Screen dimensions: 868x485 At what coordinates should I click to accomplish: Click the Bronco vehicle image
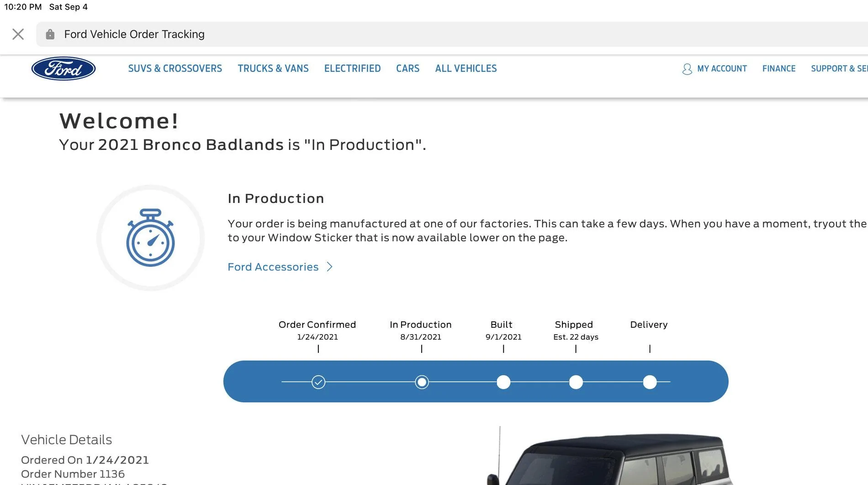[612, 456]
